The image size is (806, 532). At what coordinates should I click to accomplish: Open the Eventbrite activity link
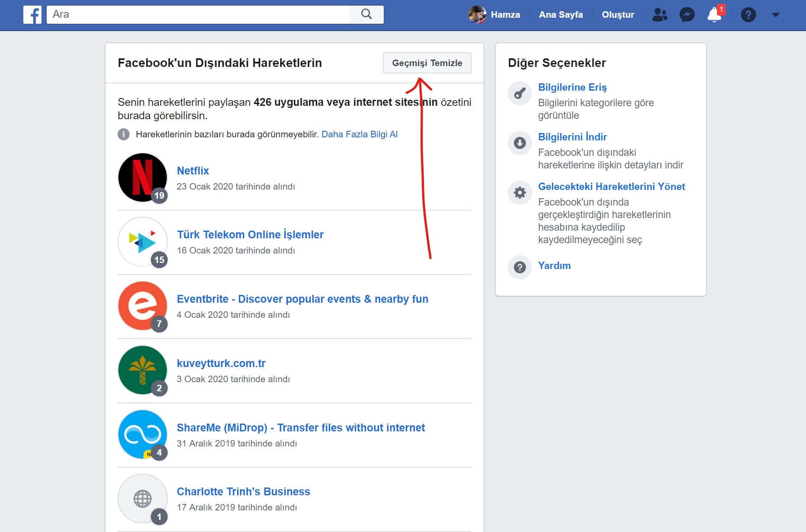point(303,299)
